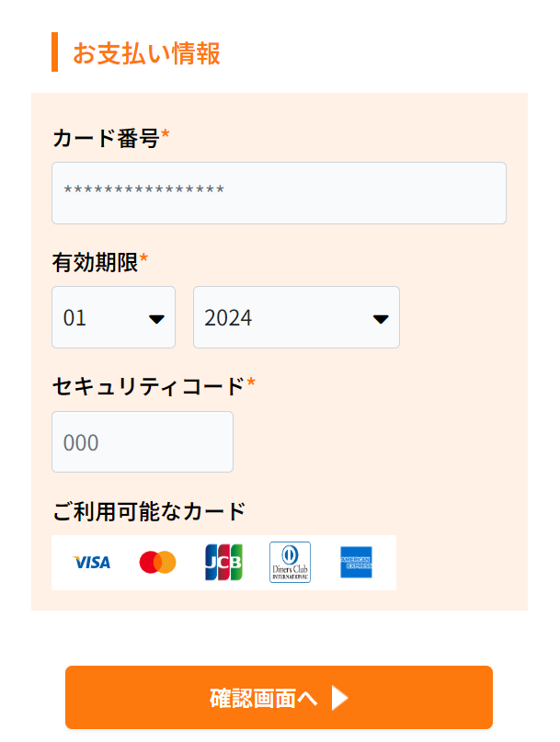
Task: Click the Diners Club International logo
Action: tap(291, 562)
